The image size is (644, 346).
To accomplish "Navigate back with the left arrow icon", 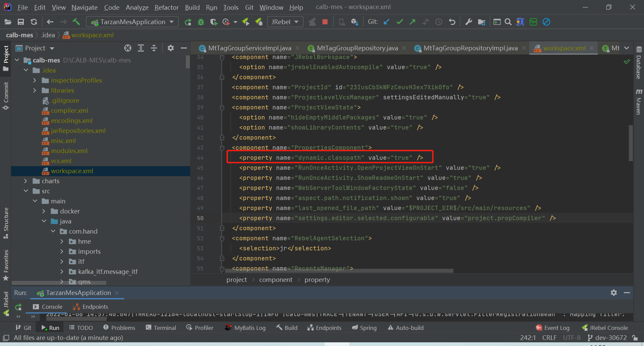I will pyautogui.click(x=50, y=22).
